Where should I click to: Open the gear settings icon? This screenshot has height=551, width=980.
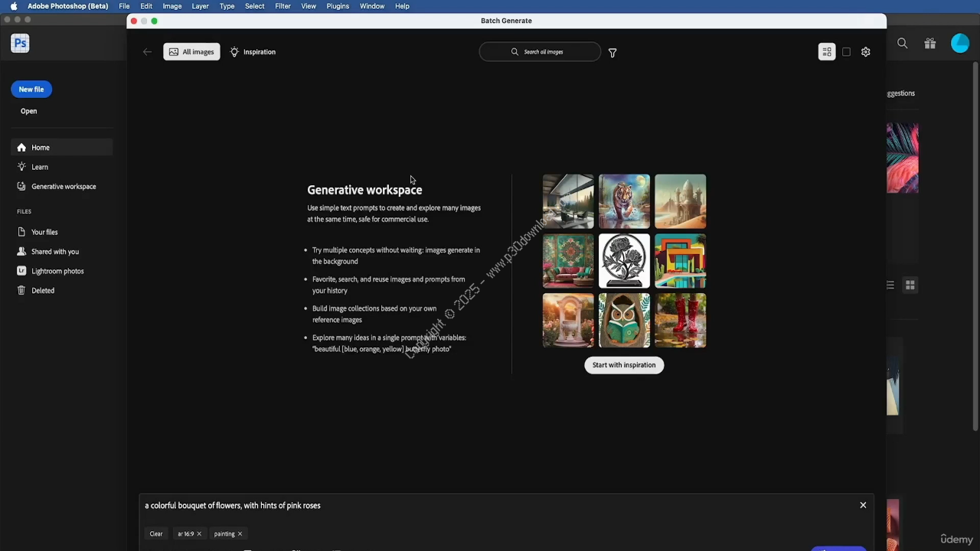click(x=865, y=52)
